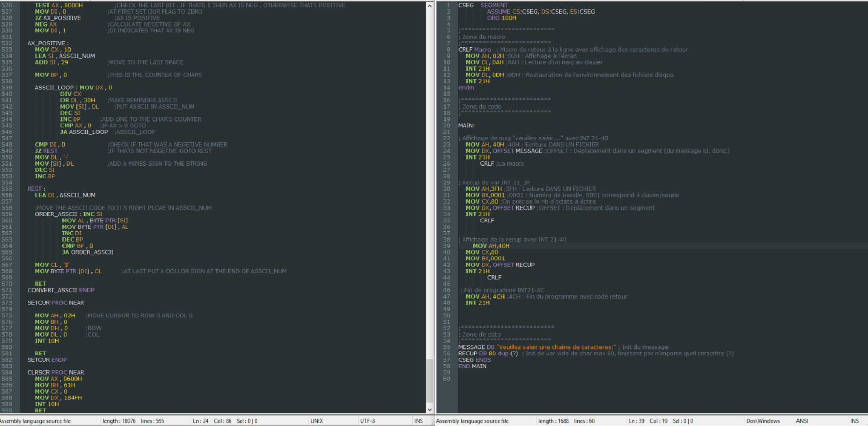This screenshot has width=868, height=426.
Task: Click 'ORDER_ASSCII : INC SI' on line 559
Action: 69,214
